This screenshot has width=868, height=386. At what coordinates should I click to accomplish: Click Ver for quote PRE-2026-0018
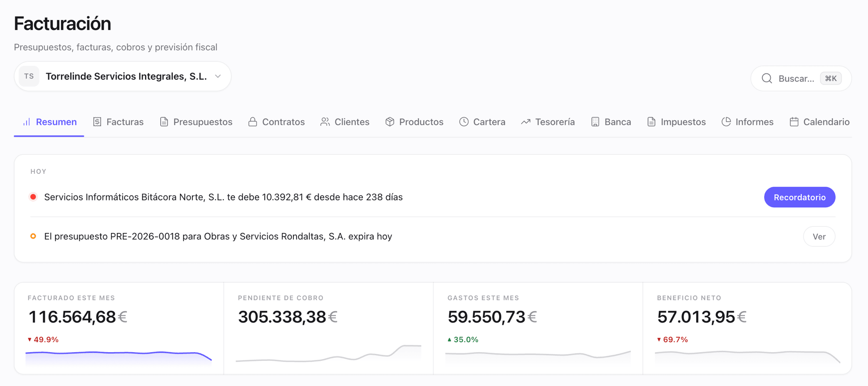pyautogui.click(x=819, y=236)
